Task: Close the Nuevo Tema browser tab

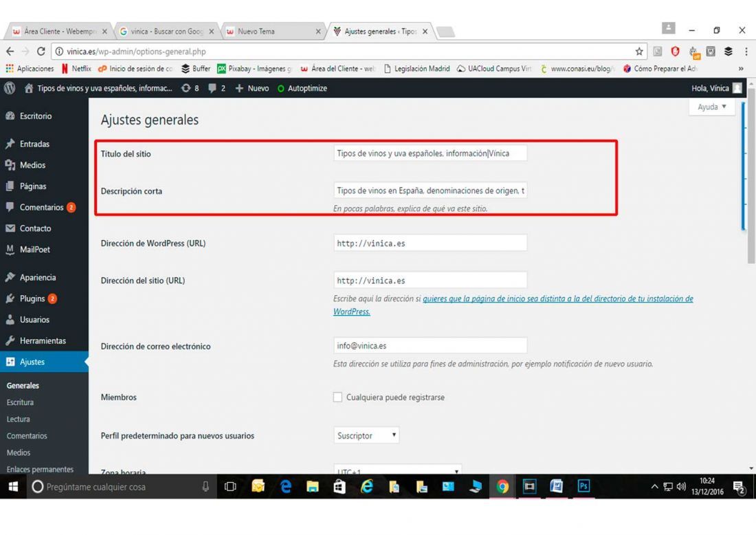Action: pyautogui.click(x=318, y=32)
